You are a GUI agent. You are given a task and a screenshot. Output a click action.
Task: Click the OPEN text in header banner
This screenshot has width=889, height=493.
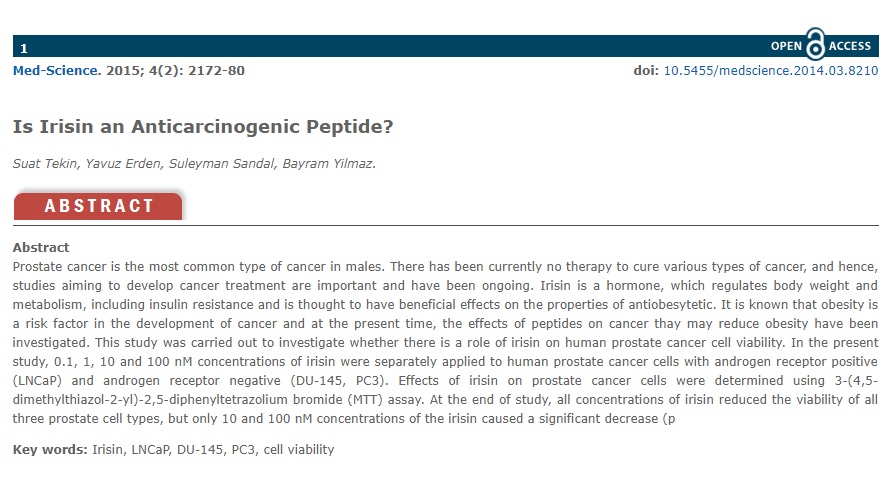coord(786,46)
